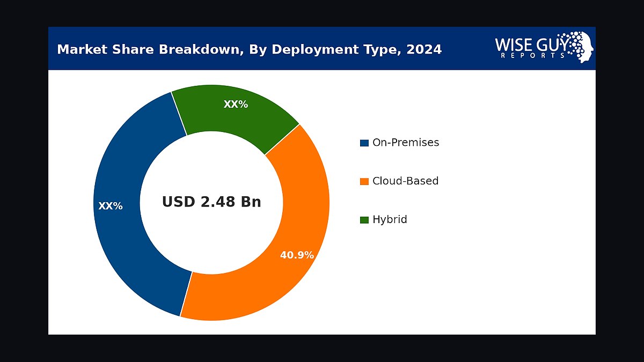
Task: Click the XX% label on the green segment
Action: tap(236, 105)
